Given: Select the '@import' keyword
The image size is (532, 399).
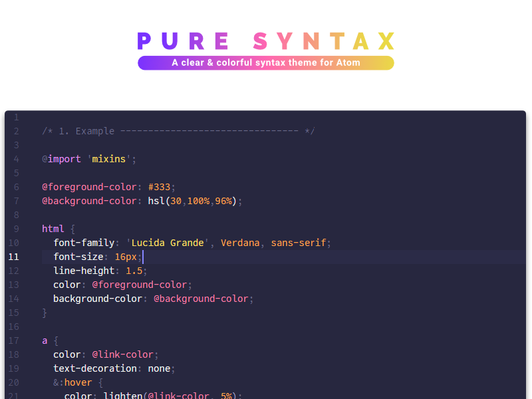Looking at the screenshot, I should coord(61,159).
